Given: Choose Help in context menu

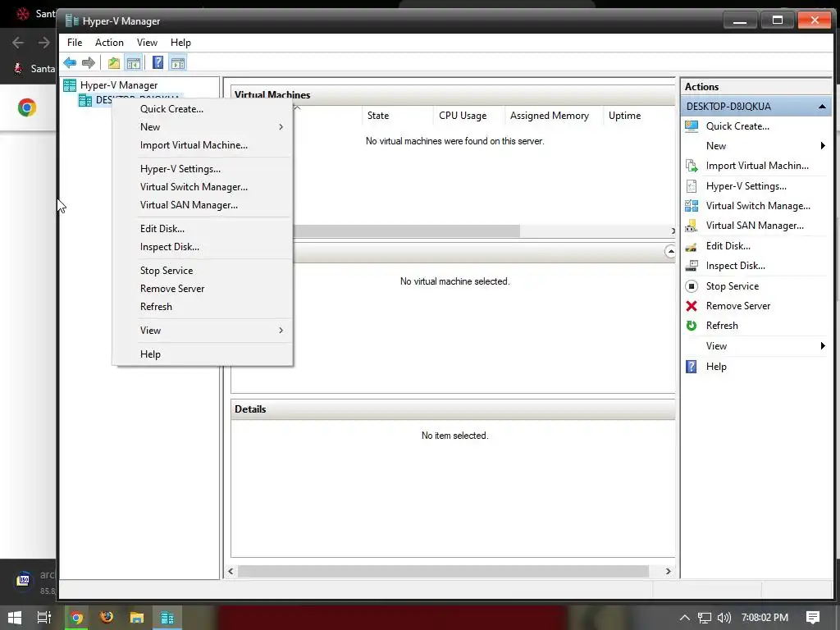Looking at the screenshot, I should coord(203,354).
